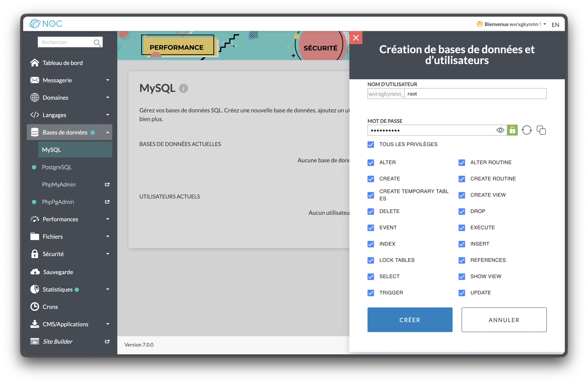Show password with the eye icon
This screenshot has height=384, width=588.
[x=500, y=130]
